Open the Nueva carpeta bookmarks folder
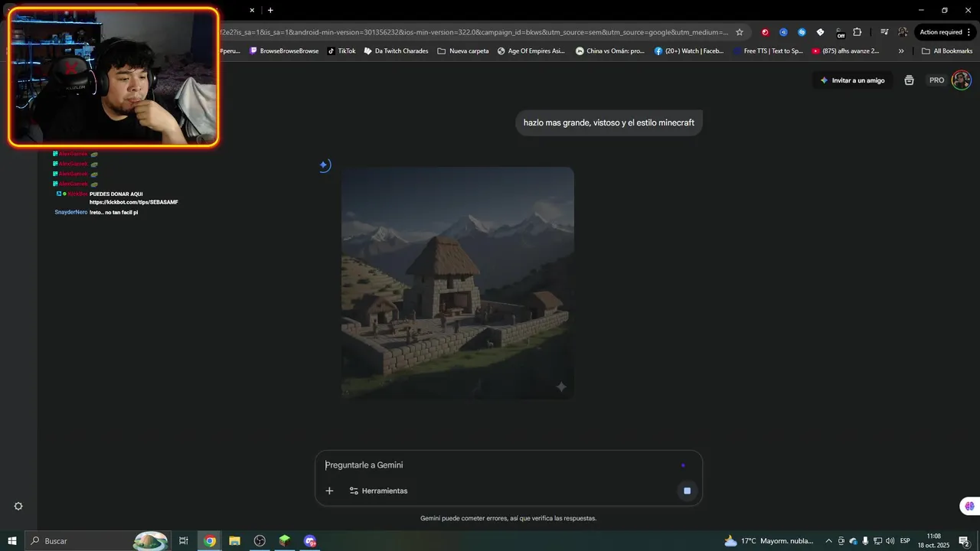This screenshot has width=980, height=551. 462,51
